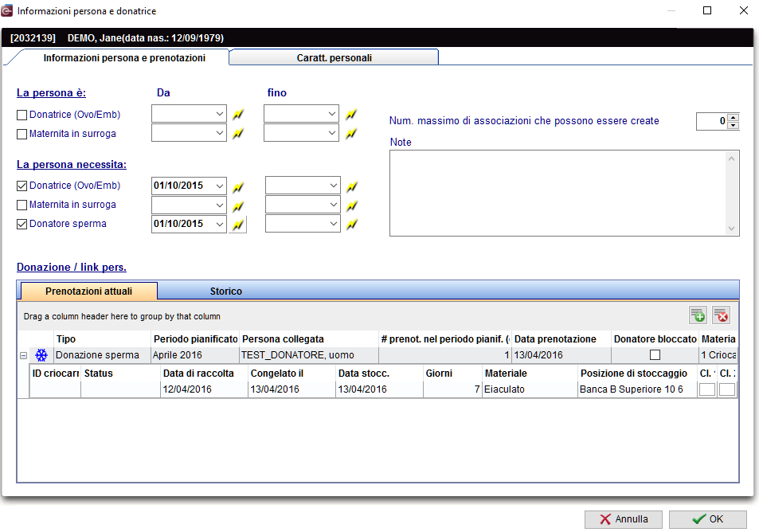Tick Maternita in surroga under 'La persona necessita'
This screenshot has width=759, height=532.
(22, 205)
